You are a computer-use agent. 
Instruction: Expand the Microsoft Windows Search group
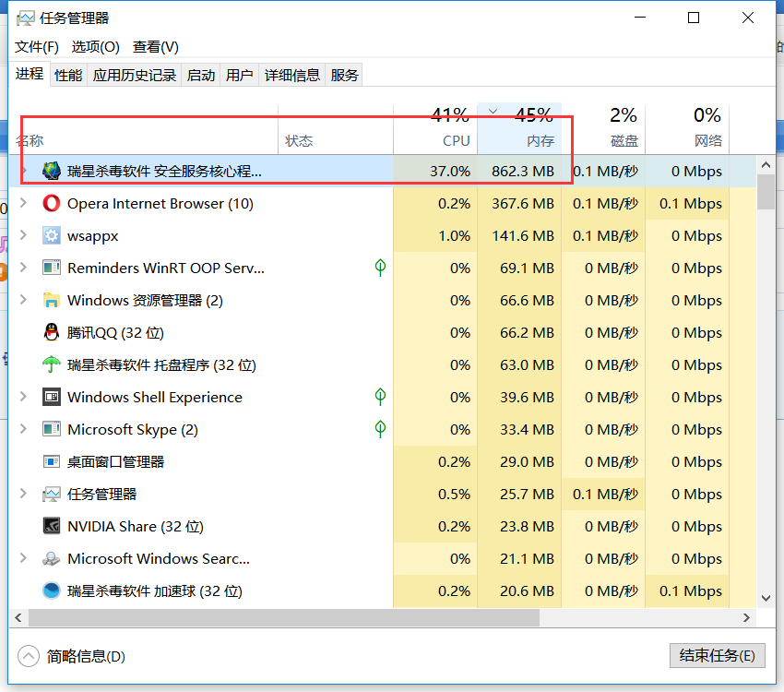23,558
